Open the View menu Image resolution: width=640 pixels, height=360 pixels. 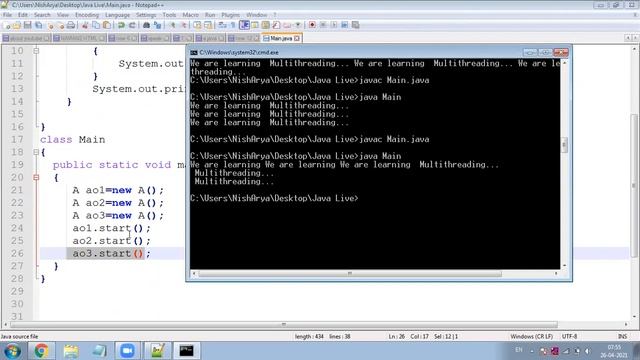62,15
